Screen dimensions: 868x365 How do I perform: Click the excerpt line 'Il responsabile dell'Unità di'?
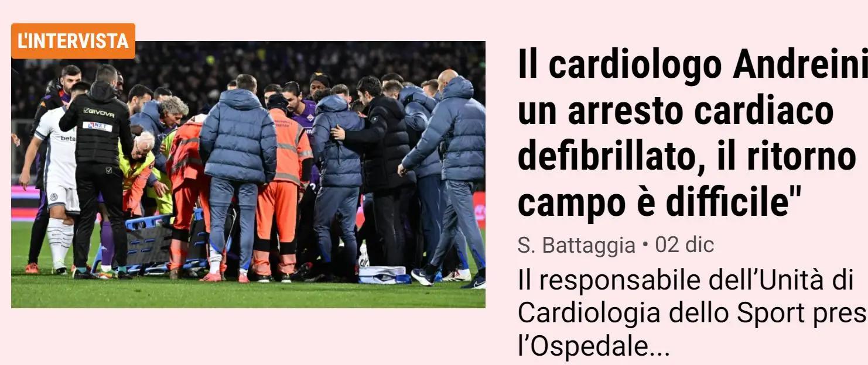(x=684, y=281)
